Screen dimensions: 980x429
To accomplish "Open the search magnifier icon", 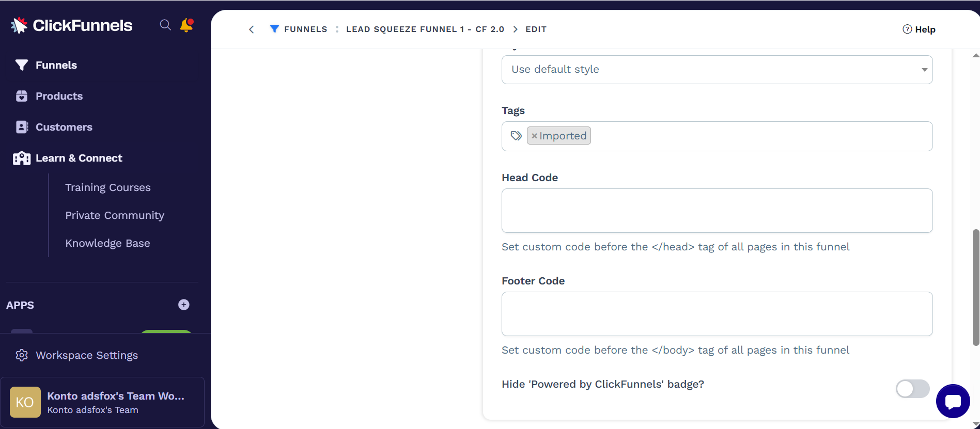I will click(x=165, y=25).
